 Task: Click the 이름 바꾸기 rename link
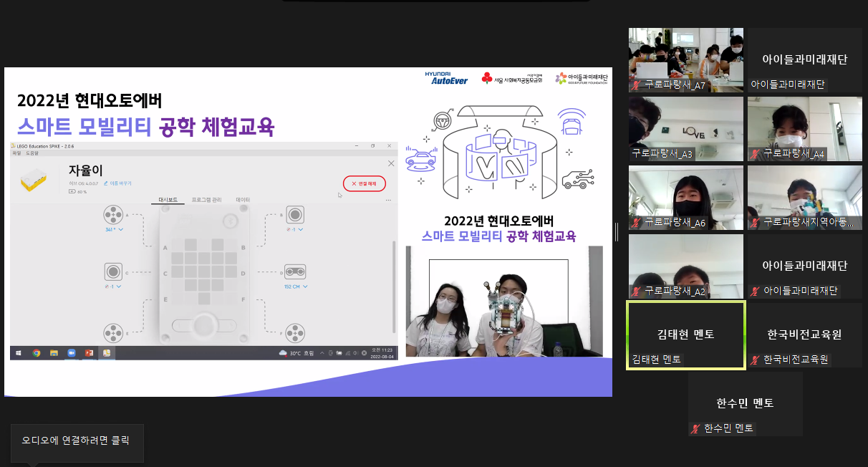tap(117, 183)
